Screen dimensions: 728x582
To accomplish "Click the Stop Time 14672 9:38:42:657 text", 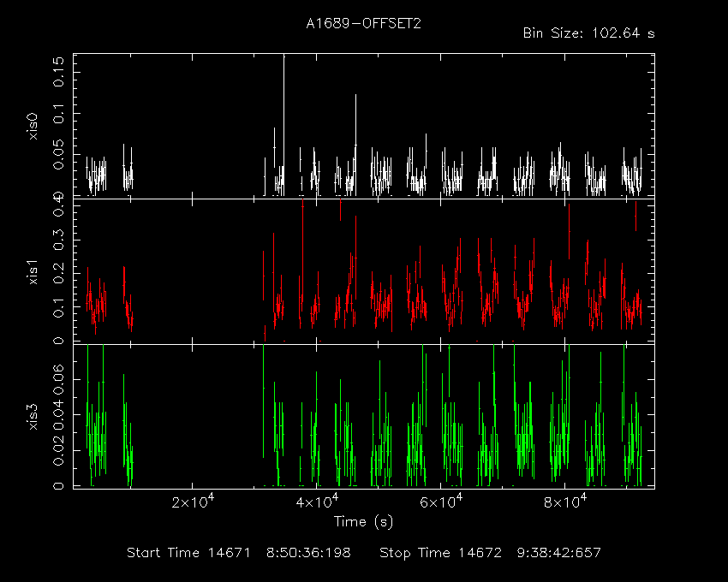I will [x=490, y=553].
